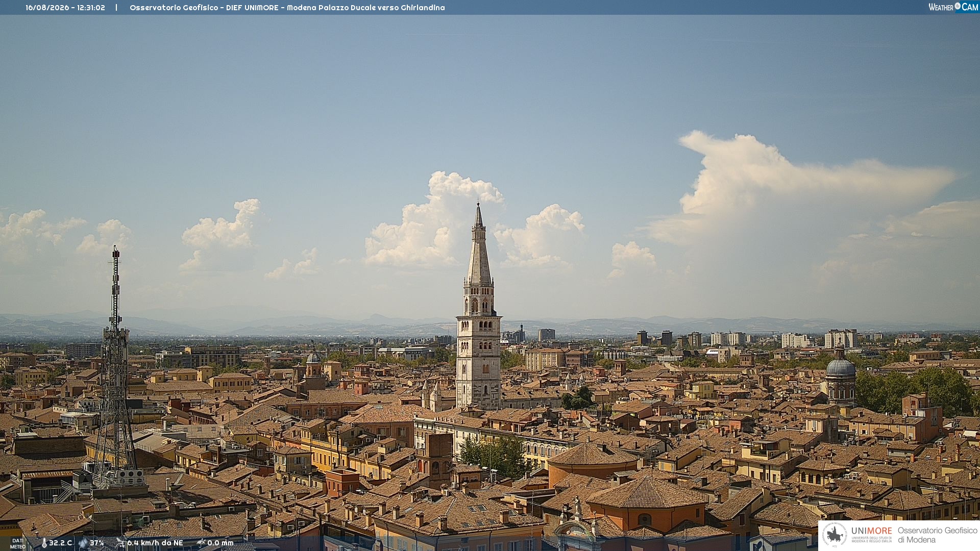Click the humidity value 37%
The height and width of the screenshot is (551, 980).
tap(97, 543)
